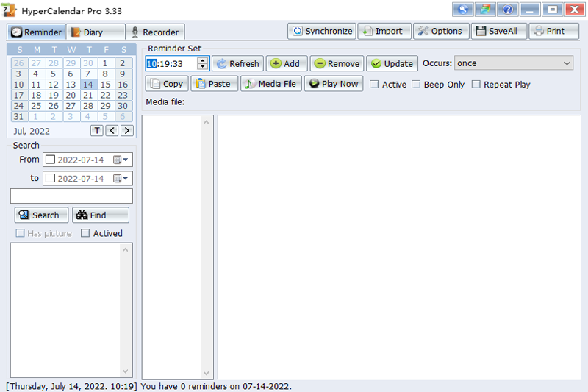Select day 31 in the calendar
Screen dimensions: 588x392
pyautogui.click(x=19, y=117)
